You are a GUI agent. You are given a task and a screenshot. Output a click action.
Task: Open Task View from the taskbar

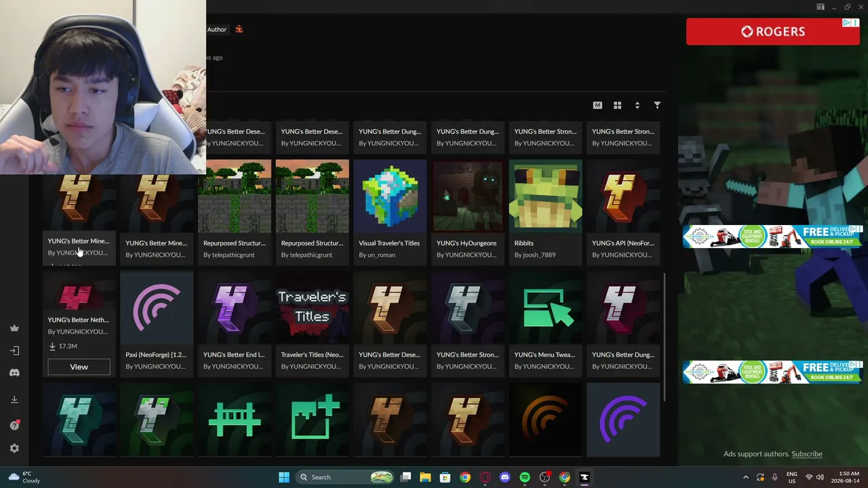tap(406, 477)
